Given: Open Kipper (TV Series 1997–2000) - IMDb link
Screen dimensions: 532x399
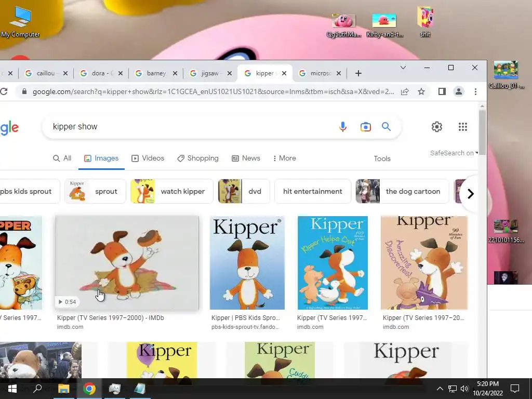Looking at the screenshot, I should pos(110,318).
